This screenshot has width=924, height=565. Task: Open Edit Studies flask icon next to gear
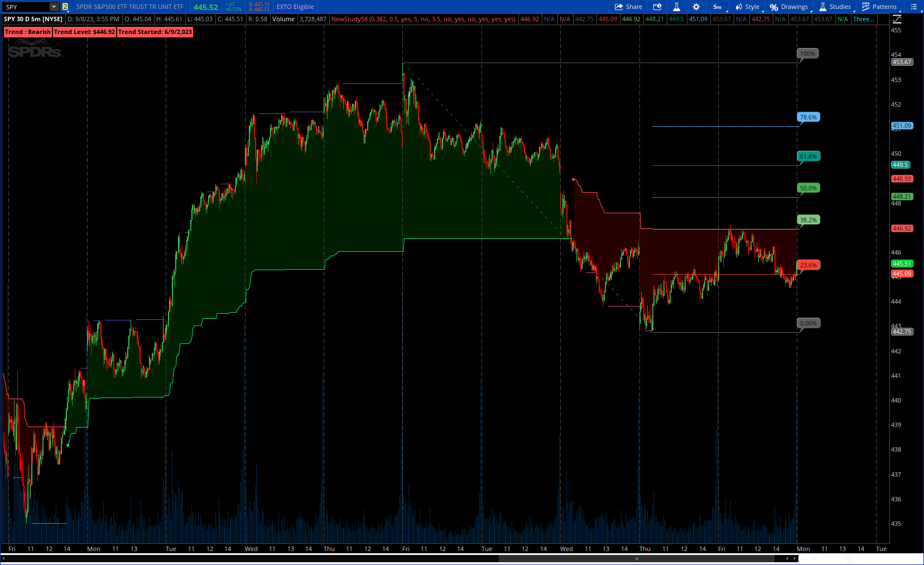676,7
